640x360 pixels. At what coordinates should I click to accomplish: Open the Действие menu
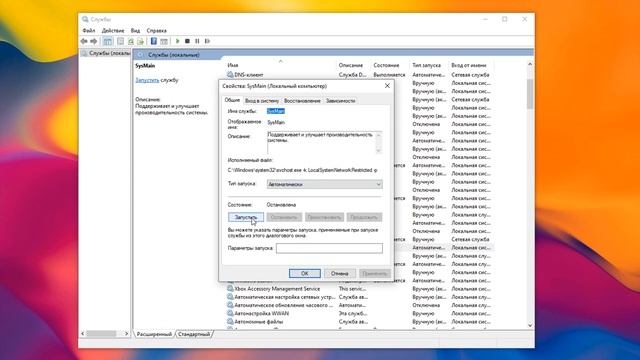(113, 31)
